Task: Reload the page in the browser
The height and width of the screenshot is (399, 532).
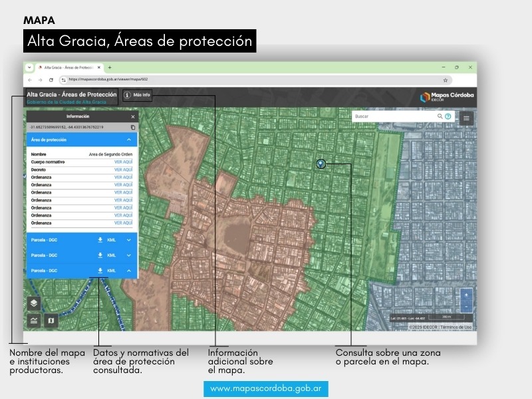Action: coord(51,80)
